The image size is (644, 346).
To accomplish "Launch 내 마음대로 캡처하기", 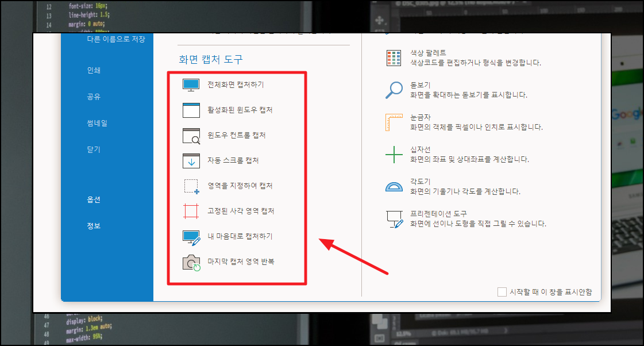I will pyautogui.click(x=240, y=236).
